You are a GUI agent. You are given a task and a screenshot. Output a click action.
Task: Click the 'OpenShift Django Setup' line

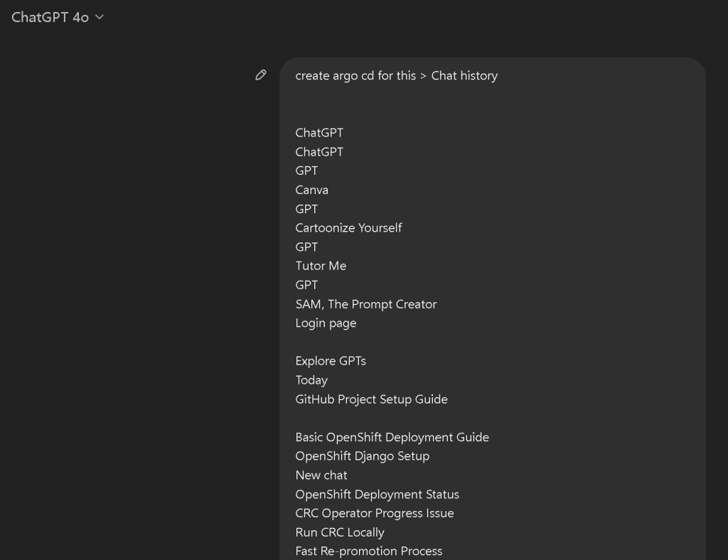coord(363,456)
